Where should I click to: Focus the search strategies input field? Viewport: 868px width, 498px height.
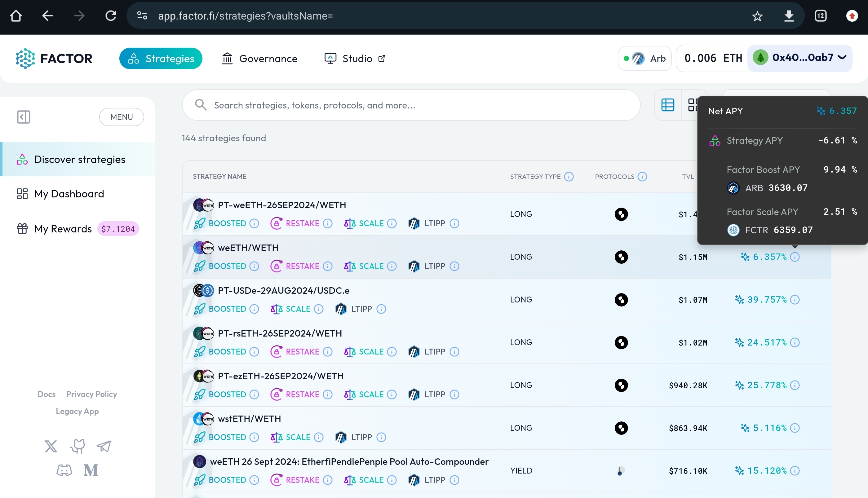(410, 105)
